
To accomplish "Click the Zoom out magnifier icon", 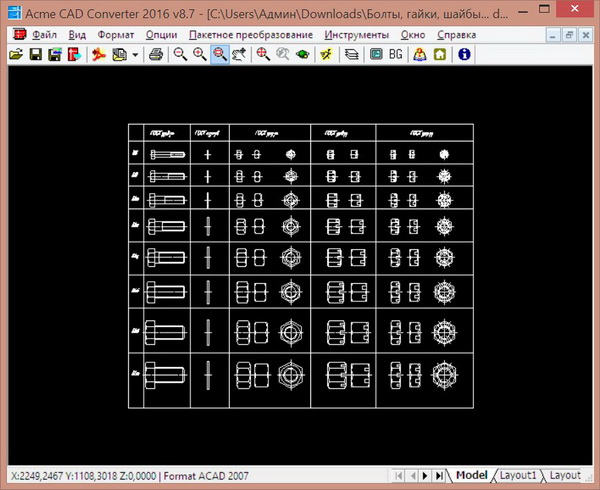I will (200, 54).
